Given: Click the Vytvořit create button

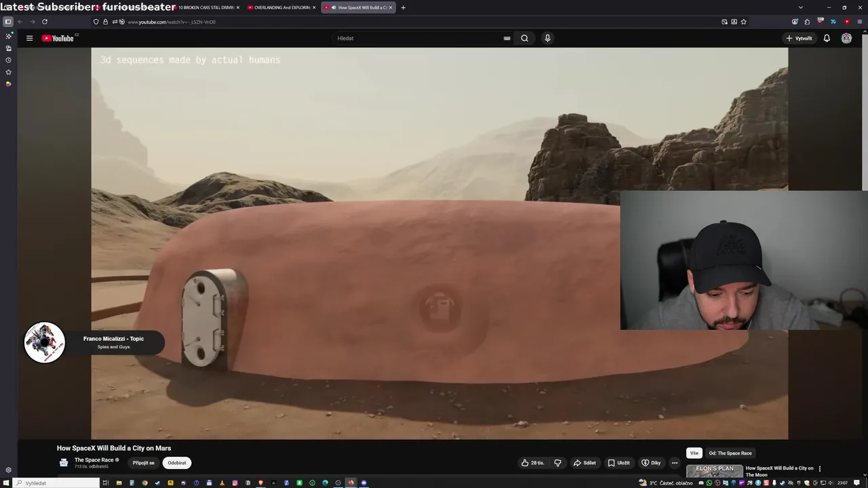Looking at the screenshot, I should click(x=799, y=38).
